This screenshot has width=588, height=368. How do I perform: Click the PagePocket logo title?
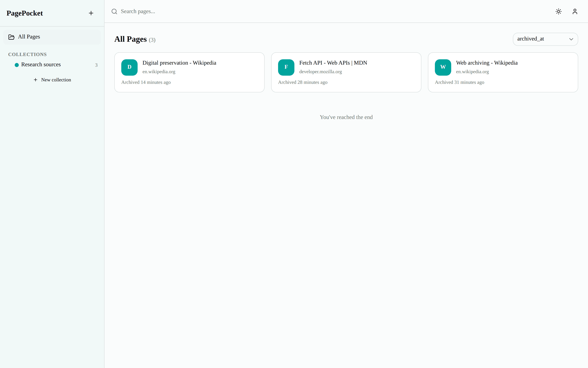(24, 13)
